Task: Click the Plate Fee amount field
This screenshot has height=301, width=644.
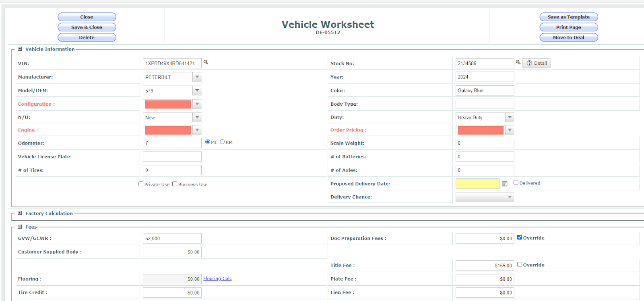Action: 485,279
